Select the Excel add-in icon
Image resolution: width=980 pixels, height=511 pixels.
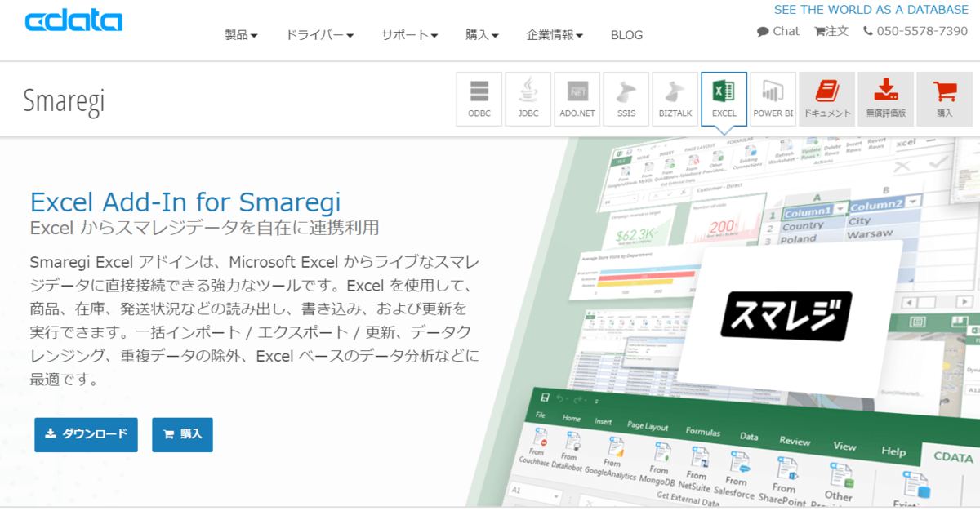click(724, 100)
